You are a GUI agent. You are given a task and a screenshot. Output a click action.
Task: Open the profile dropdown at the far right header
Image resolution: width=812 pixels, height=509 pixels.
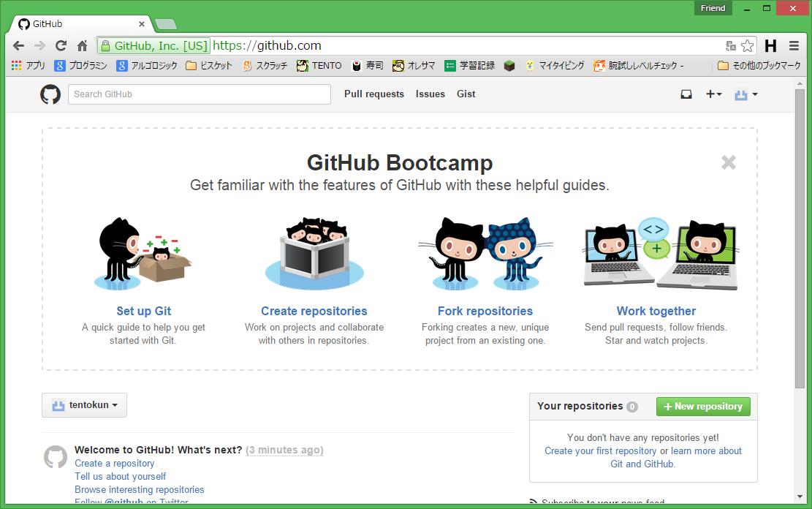tap(745, 94)
